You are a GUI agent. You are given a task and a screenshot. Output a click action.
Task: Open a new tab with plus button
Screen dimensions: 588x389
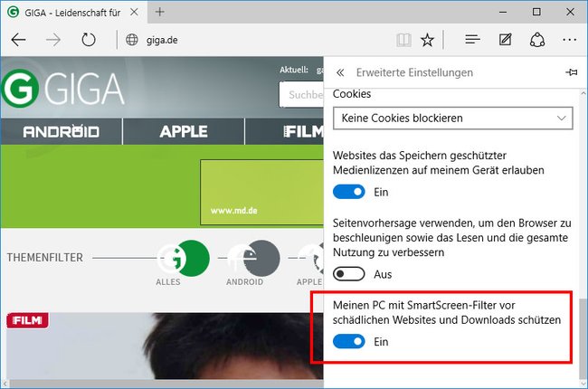point(160,12)
